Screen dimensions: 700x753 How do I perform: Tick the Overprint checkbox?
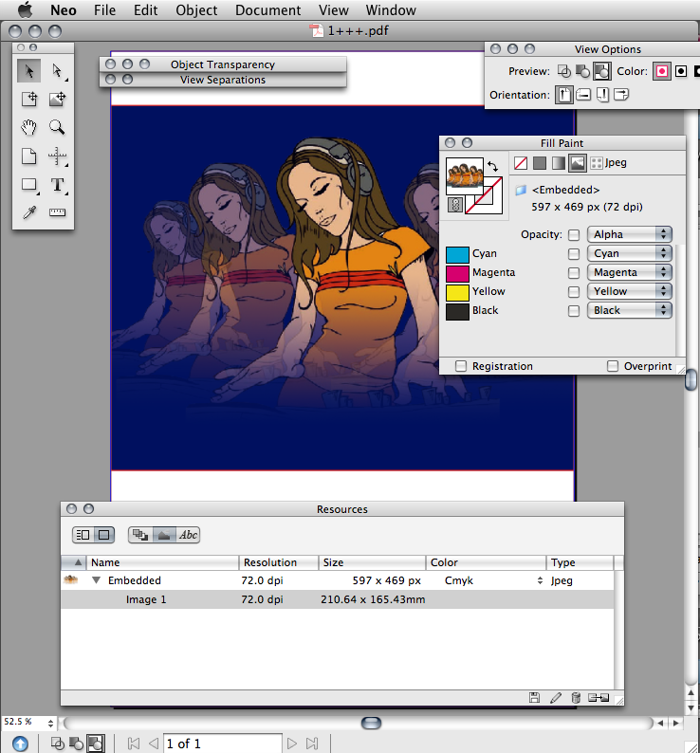(613, 366)
